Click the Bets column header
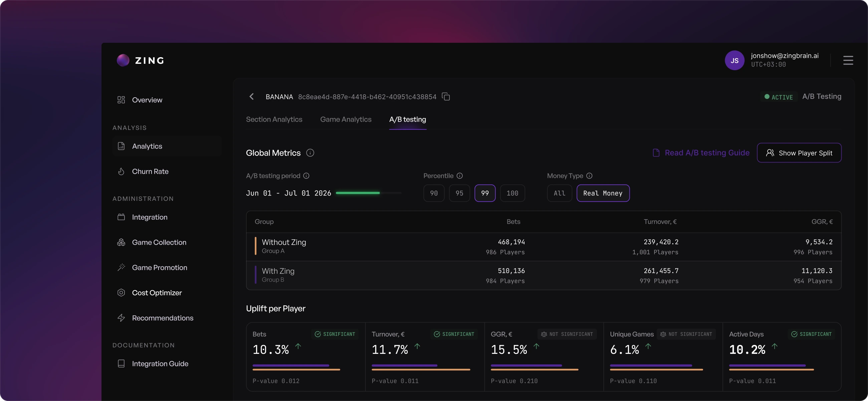The width and height of the screenshot is (868, 401). click(513, 222)
